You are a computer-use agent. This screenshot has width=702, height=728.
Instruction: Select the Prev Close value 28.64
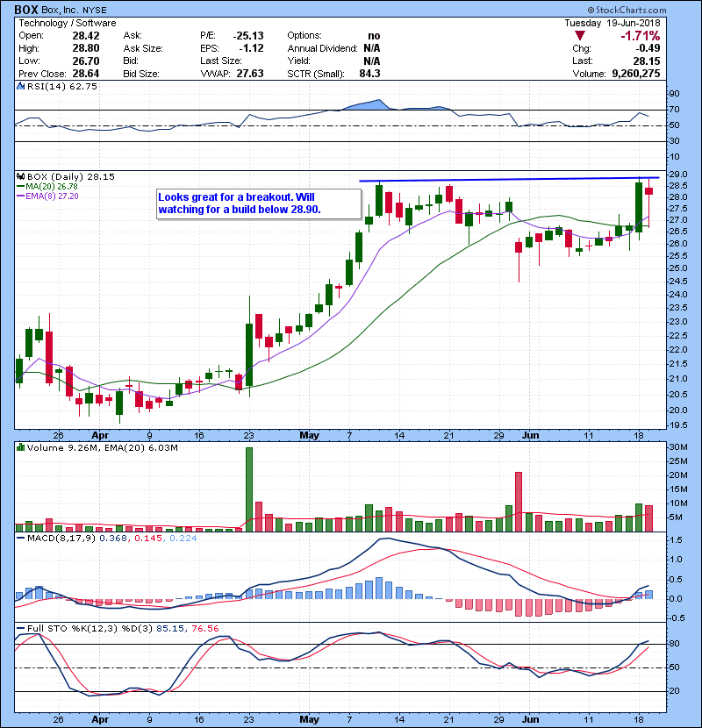click(86, 74)
